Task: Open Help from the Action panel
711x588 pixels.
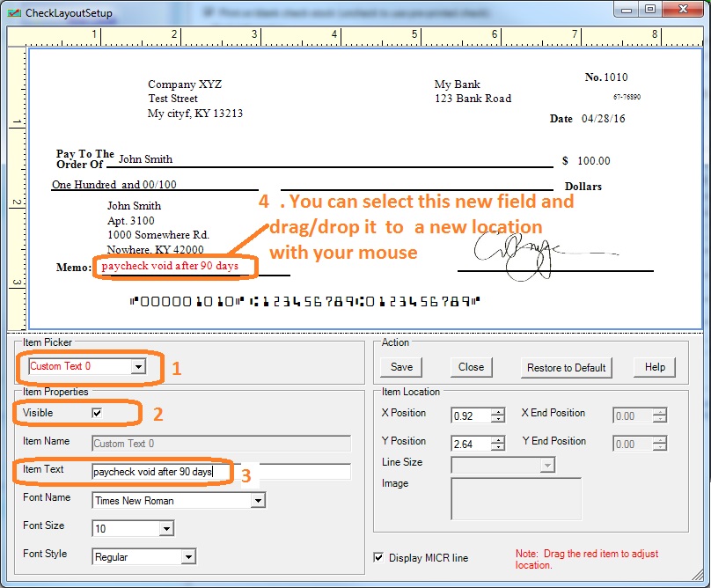Action: [655, 367]
